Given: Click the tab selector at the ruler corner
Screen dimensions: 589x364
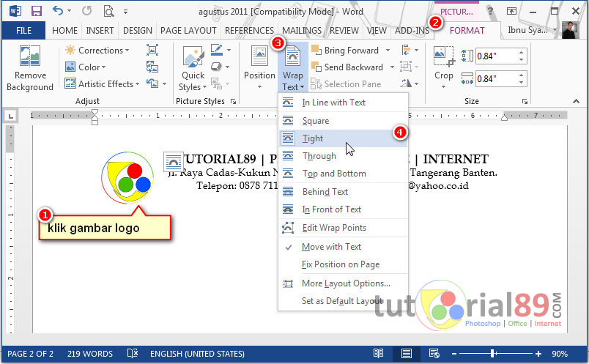Looking at the screenshot, I should (11, 116).
